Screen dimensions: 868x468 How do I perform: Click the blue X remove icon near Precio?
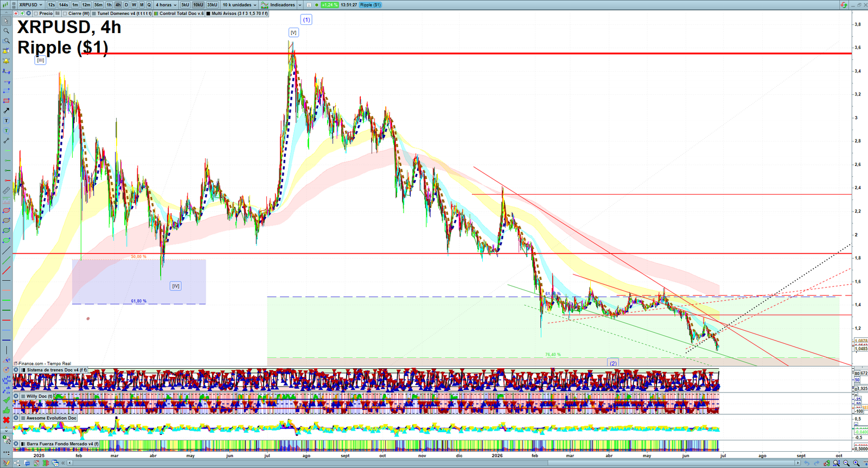(x=28, y=13)
